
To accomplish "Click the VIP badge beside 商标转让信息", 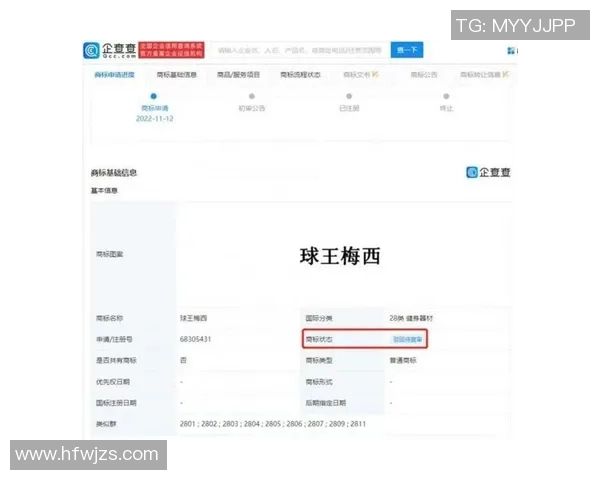I will point(506,74).
